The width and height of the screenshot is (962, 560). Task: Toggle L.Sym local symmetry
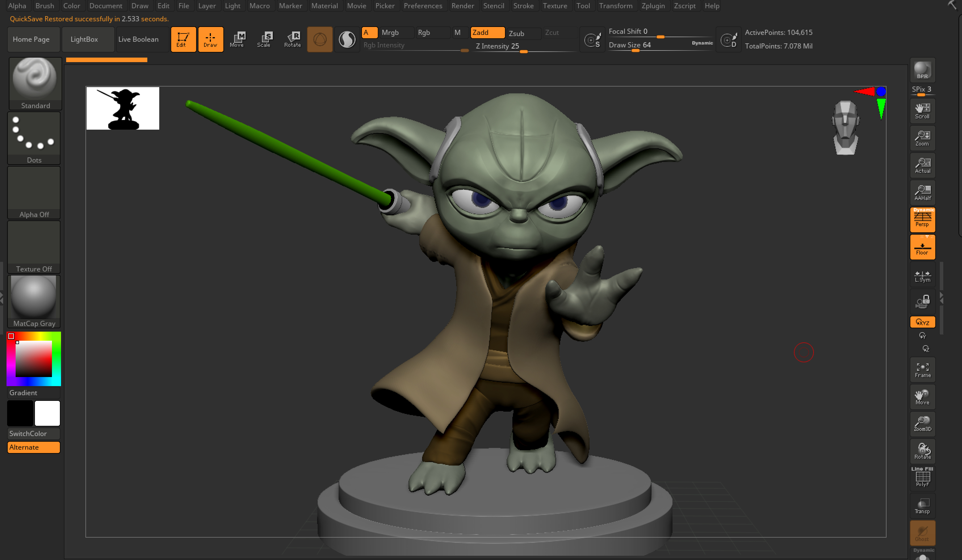[x=922, y=274]
